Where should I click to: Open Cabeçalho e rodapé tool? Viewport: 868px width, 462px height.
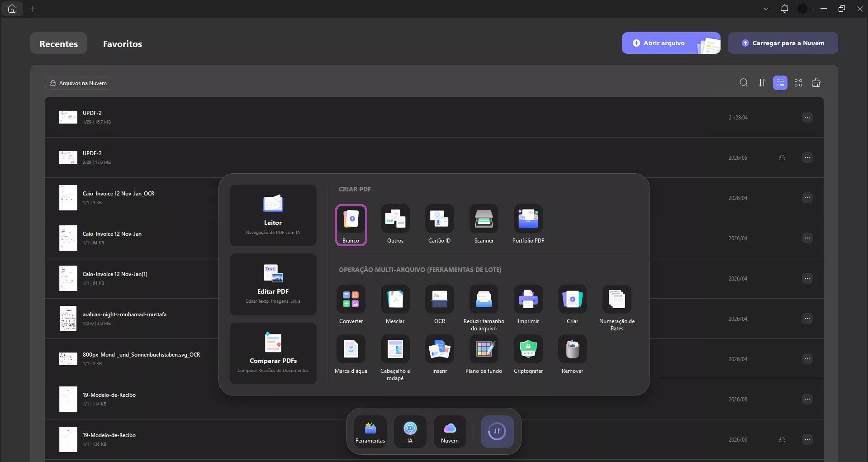pos(395,358)
